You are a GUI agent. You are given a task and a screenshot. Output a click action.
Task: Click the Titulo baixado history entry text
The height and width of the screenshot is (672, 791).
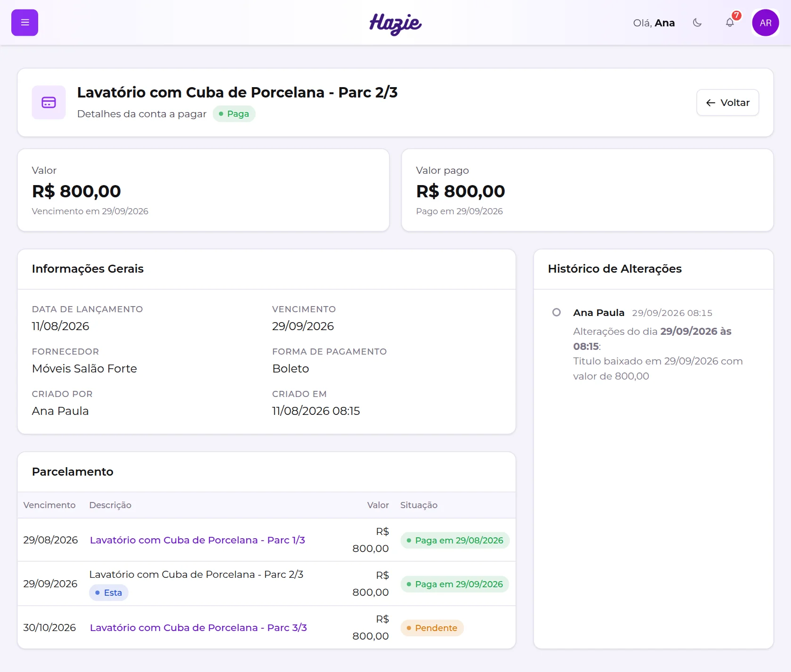[658, 369]
